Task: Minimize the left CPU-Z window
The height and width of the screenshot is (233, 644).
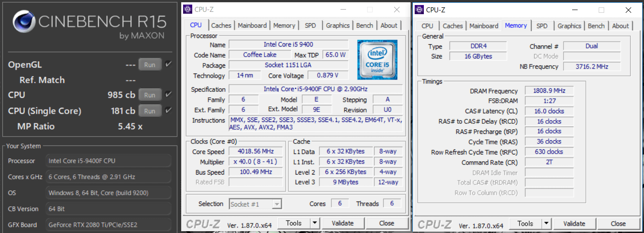Action: coord(343,10)
